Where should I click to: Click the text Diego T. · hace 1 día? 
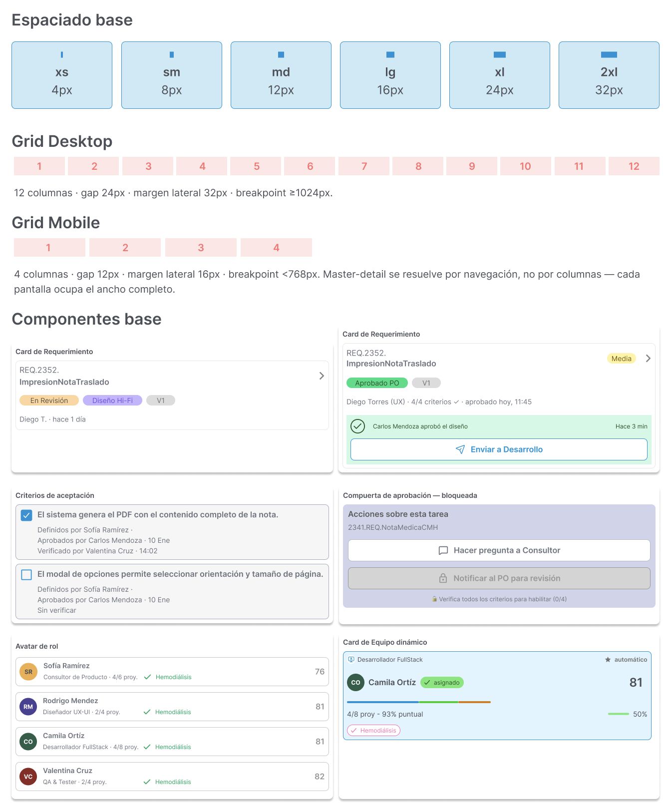52,419
